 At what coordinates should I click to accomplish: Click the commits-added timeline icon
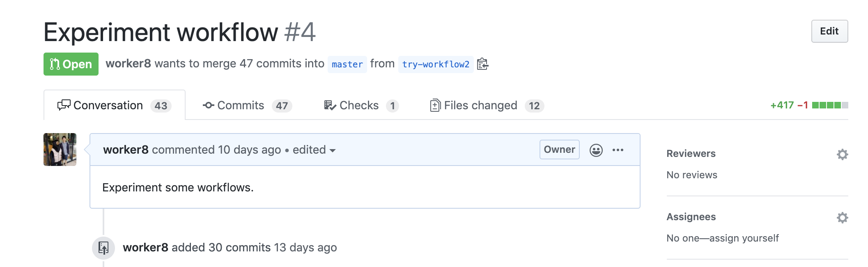pyautogui.click(x=103, y=248)
